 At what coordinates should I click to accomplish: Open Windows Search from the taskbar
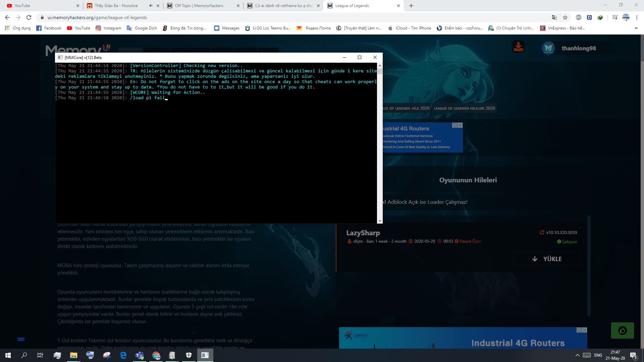coord(24,355)
